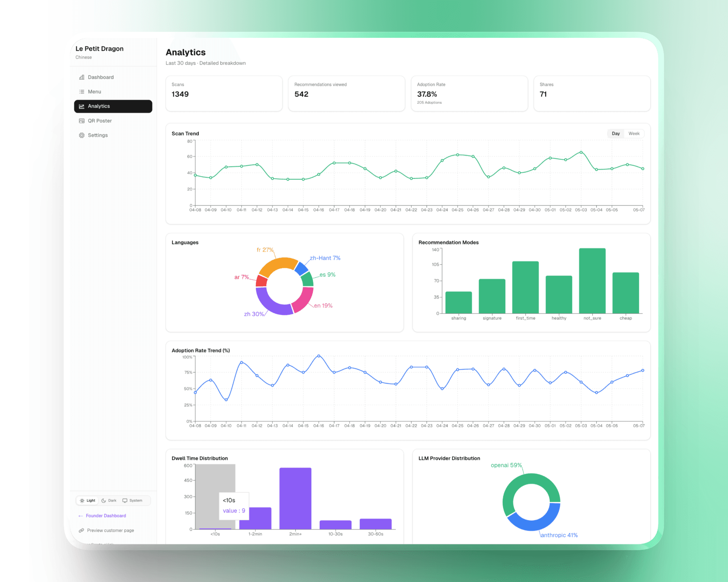Click the Le Petit Dragon restaurant name
728x582 pixels.
[x=99, y=48]
